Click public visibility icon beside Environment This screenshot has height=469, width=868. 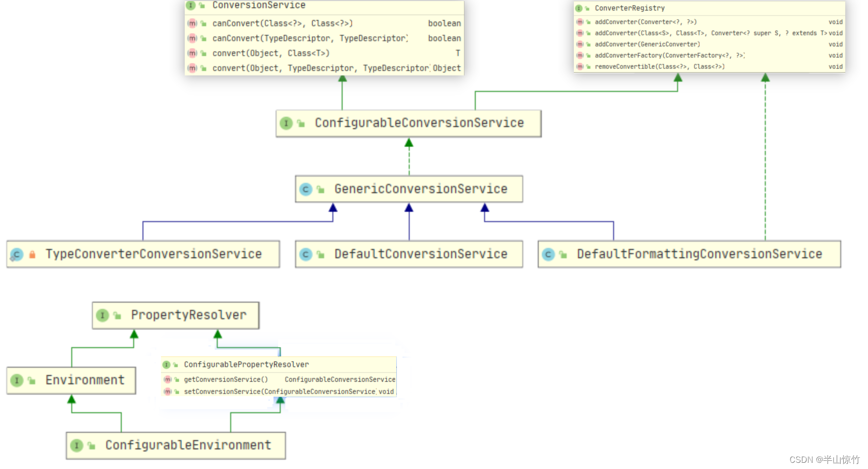coord(31,381)
